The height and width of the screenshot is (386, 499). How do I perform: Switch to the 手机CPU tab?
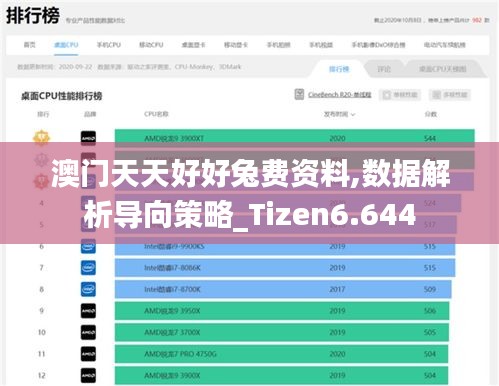[x=109, y=45]
